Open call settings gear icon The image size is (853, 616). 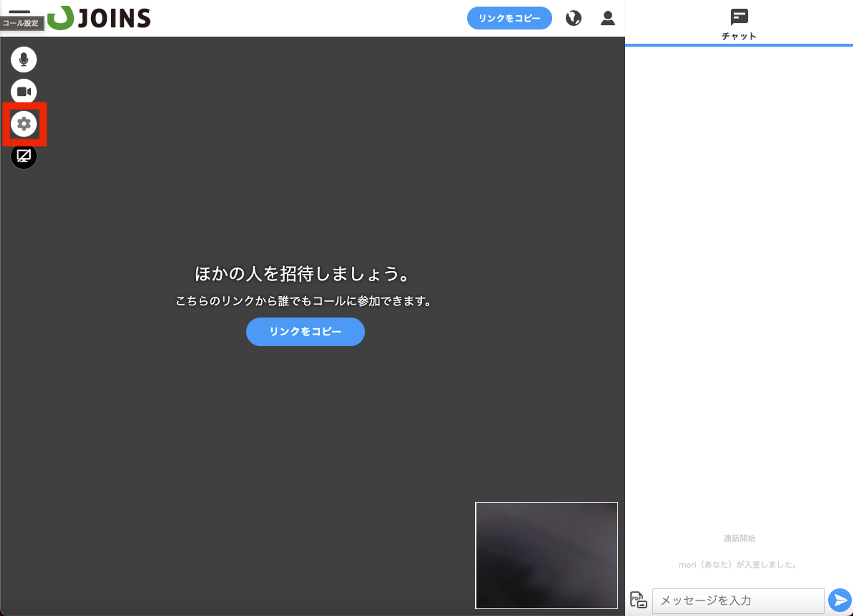24,124
